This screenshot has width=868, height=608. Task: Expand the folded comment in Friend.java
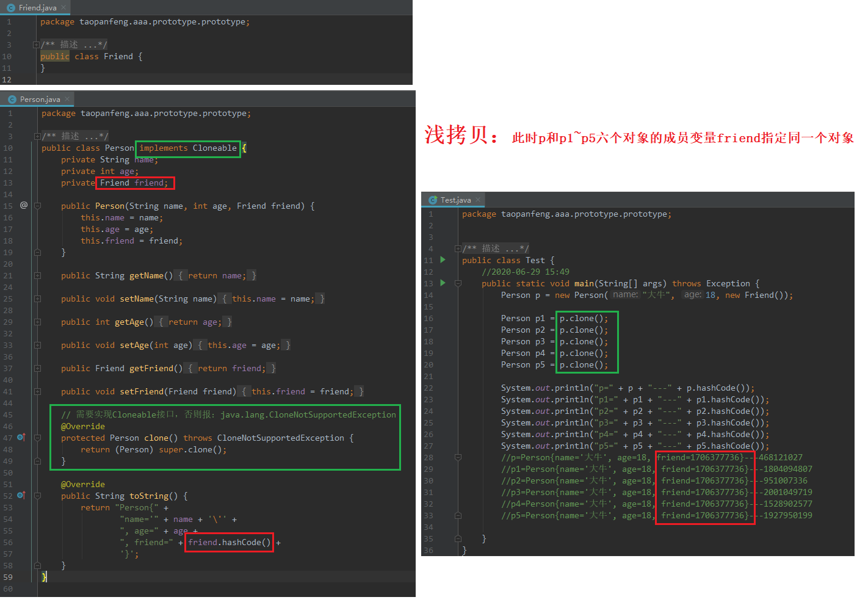coord(36,45)
